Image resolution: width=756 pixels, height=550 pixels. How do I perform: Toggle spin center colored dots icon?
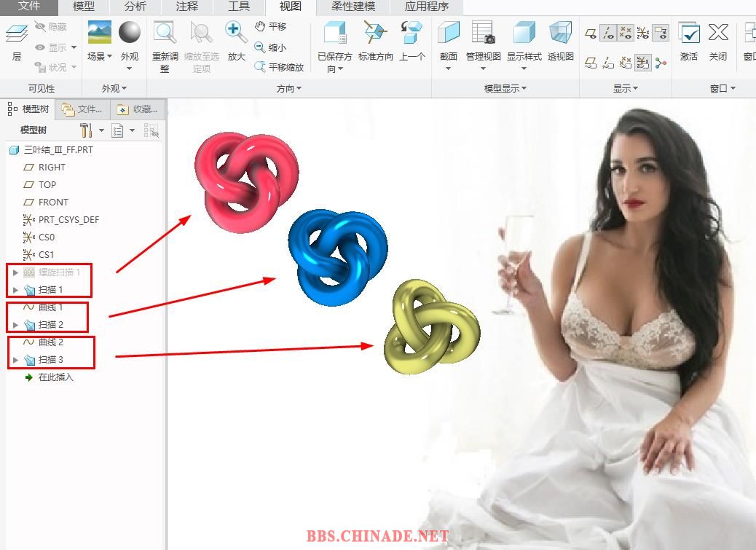[x=661, y=63]
